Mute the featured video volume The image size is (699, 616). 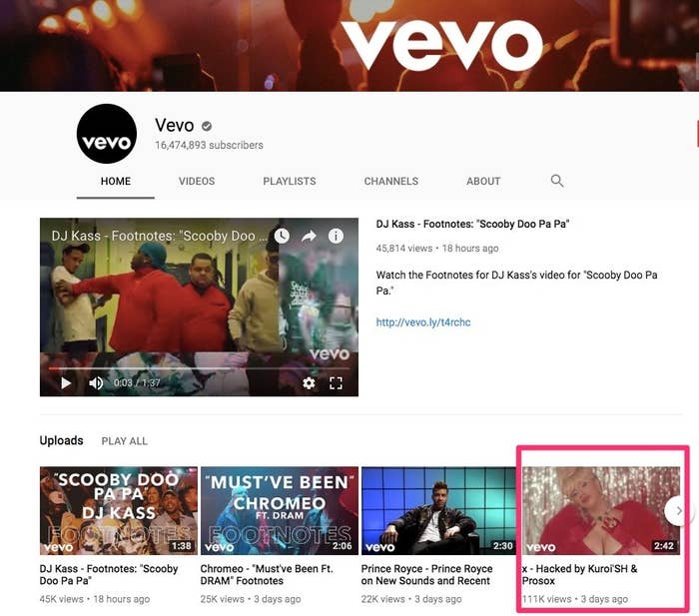[x=96, y=383]
